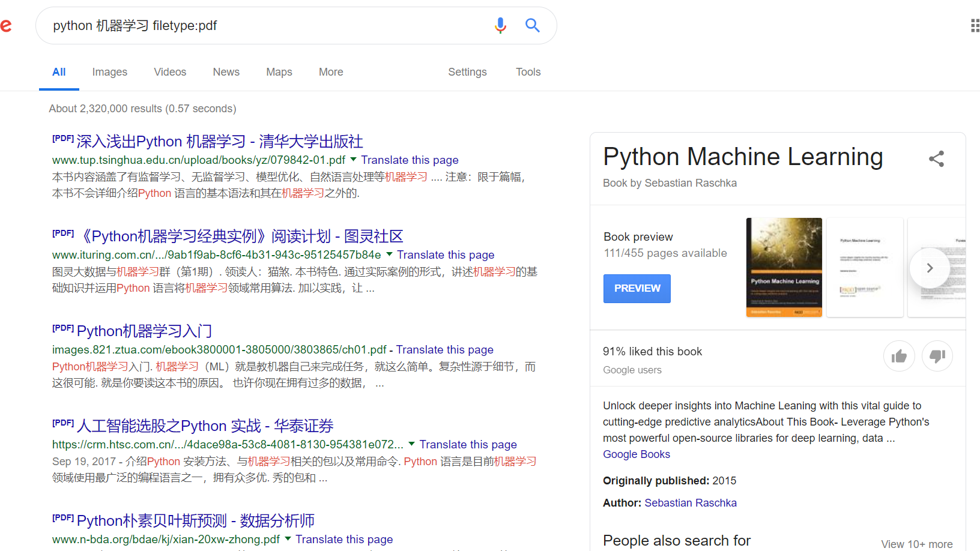Screen dimensions: 980x551
Task: Open the Google apps grid icon
Action: pyautogui.click(x=975, y=25)
